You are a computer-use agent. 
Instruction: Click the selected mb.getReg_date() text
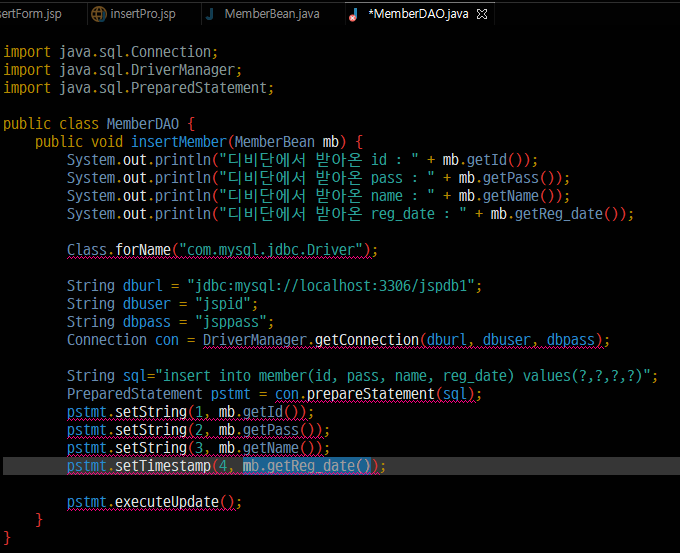pos(307,466)
